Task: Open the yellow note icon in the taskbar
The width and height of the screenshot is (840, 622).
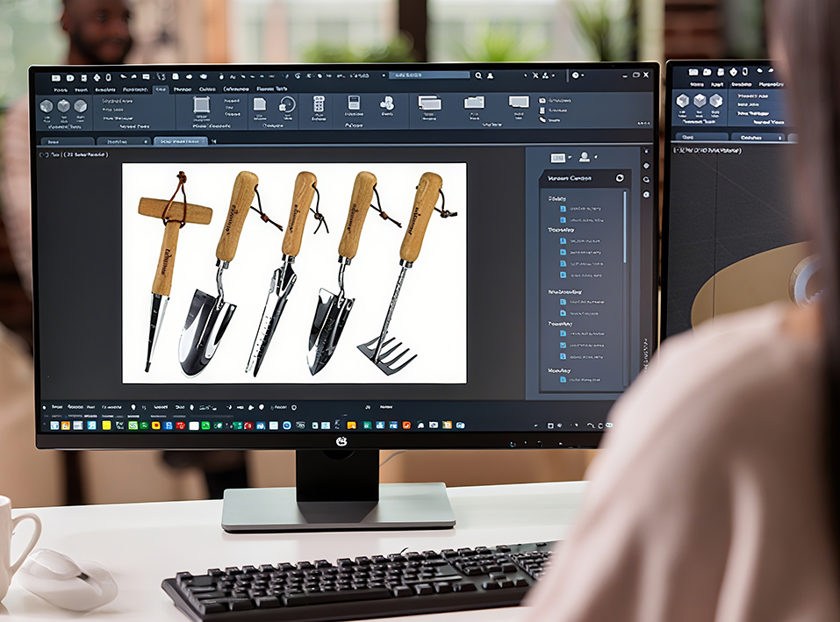Action: coord(106,425)
